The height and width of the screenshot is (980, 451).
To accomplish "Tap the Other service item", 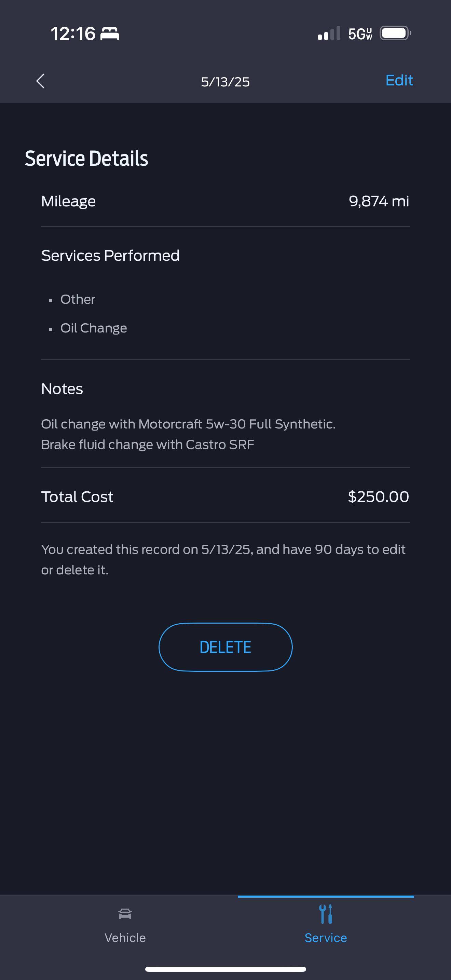I will (x=78, y=299).
